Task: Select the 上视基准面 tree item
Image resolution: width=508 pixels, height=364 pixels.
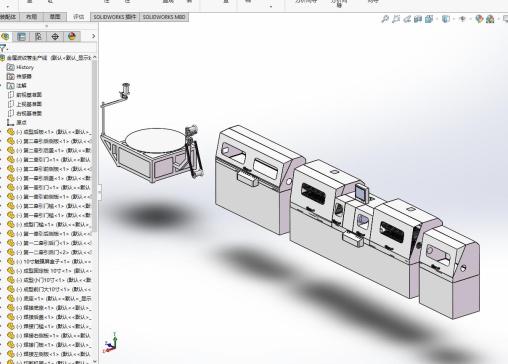Action: click(x=29, y=104)
